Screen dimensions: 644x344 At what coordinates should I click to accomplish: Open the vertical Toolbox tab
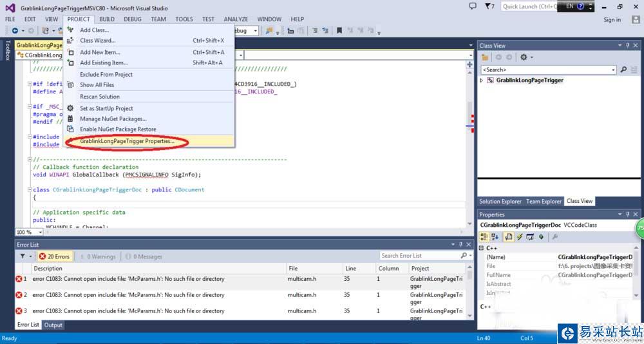point(7,50)
